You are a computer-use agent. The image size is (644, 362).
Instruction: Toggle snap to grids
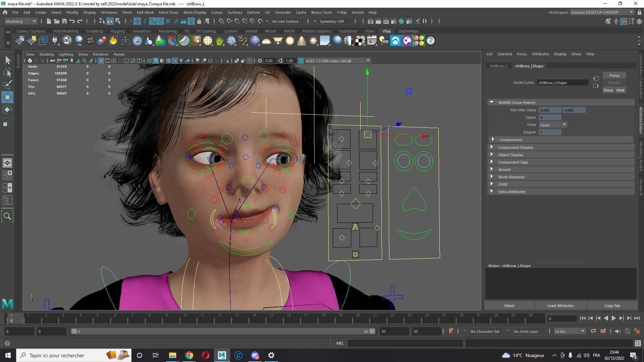(x=221, y=21)
